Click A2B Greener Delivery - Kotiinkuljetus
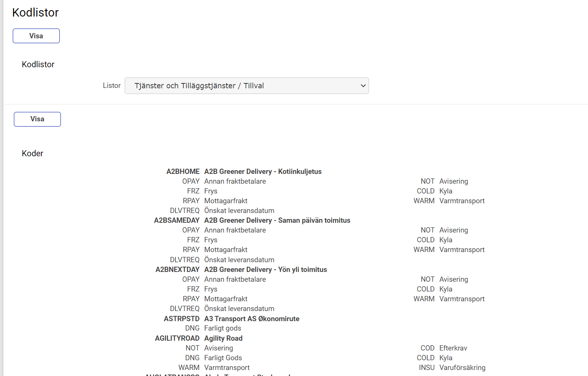The width and height of the screenshot is (588, 376). pyautogui.click(x=263, y=171)
